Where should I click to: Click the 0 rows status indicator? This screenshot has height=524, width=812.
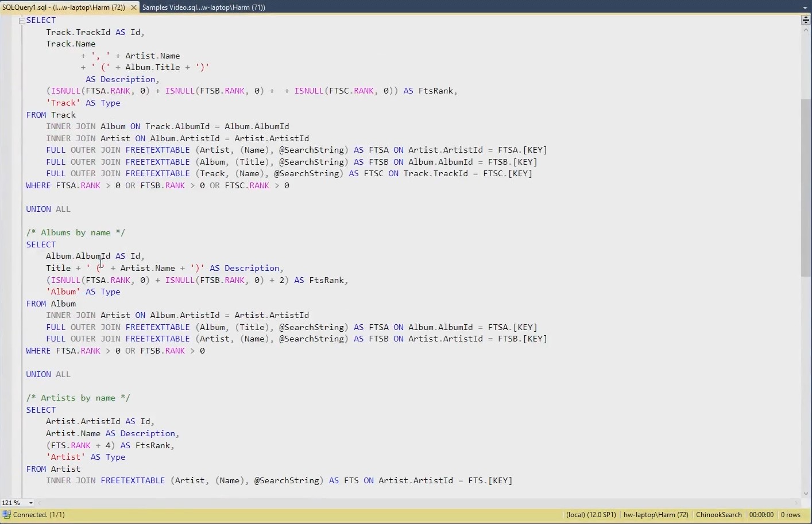pyautogui.click(x=790, y=515)
